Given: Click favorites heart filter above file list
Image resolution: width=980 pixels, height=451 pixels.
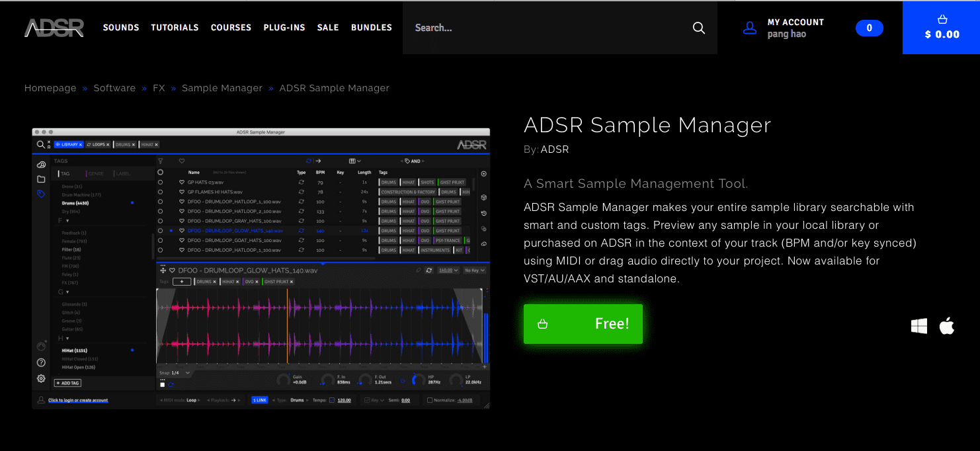Looking at the screenshot, I should pyautogui.click(x=182, y=161).
